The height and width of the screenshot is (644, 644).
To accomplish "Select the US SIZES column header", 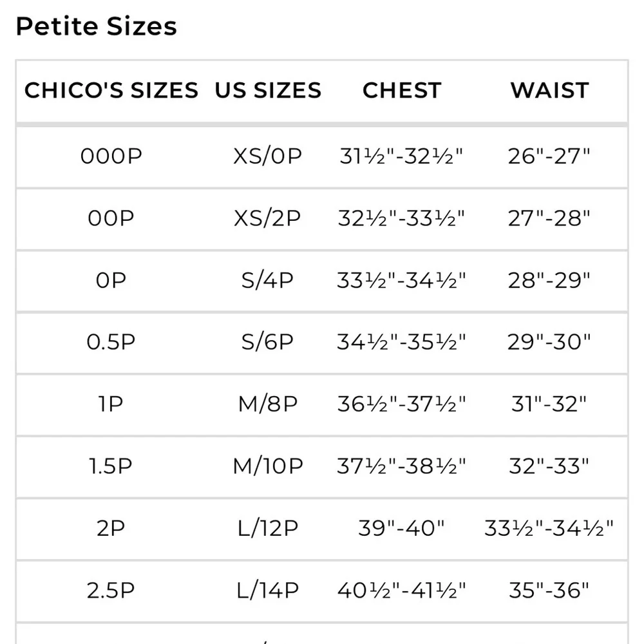I will tap(268, 90).
